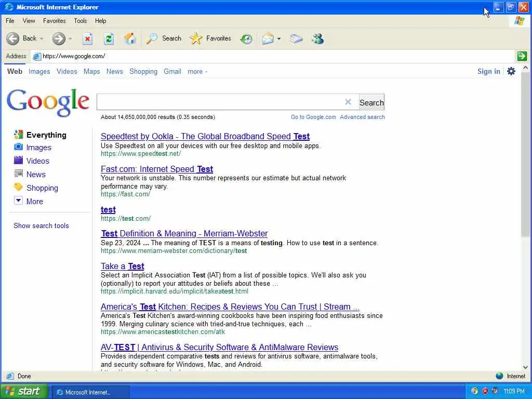Open AV-TEST Antivirus reviews result
The height and width of the screenshot is (399, 532).
click(219, 347)
